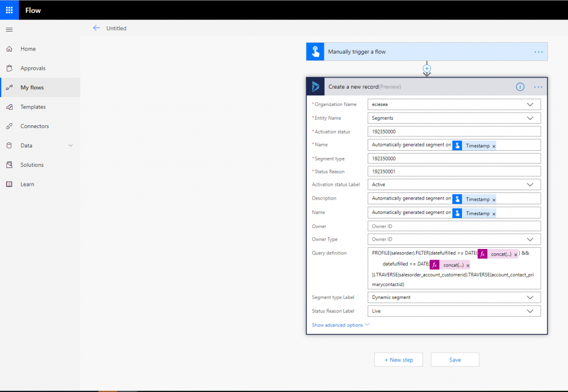Select Templates in the left navigation

click(33, 106)
